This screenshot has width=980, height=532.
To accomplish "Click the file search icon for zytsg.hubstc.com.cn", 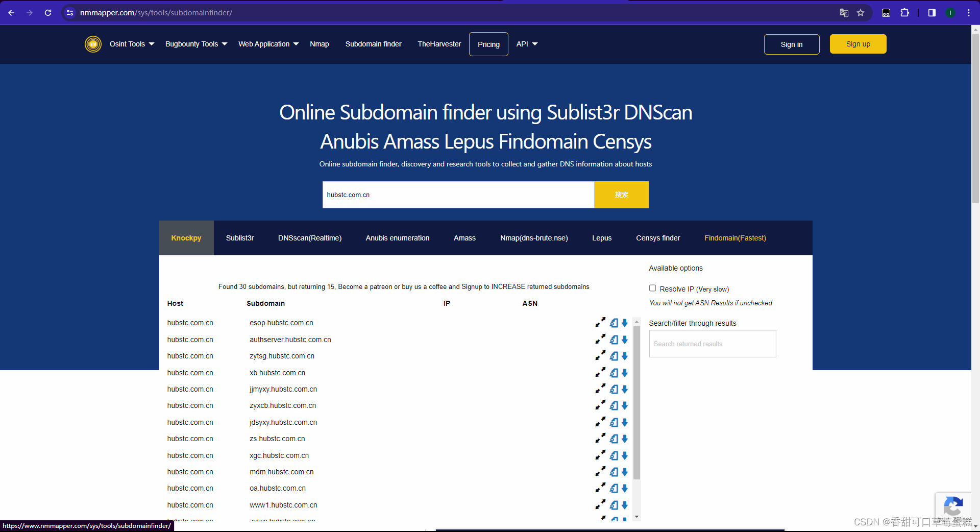I will (614, 356).
